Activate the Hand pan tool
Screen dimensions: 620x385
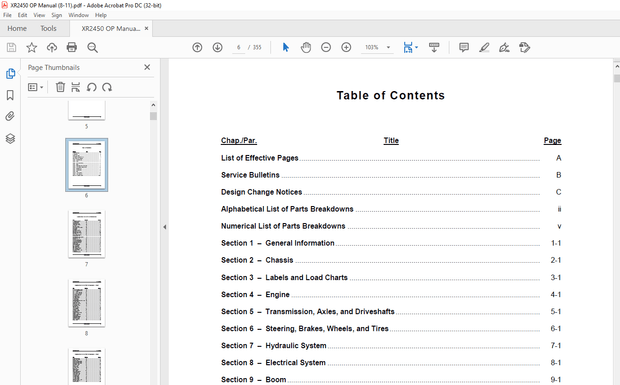pos(306,47)
